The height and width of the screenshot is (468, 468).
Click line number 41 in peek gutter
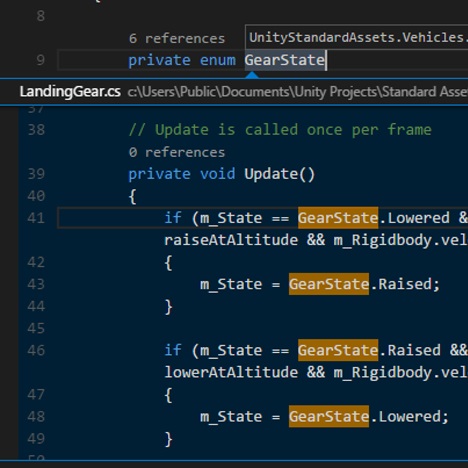click(x=36, y=218)
